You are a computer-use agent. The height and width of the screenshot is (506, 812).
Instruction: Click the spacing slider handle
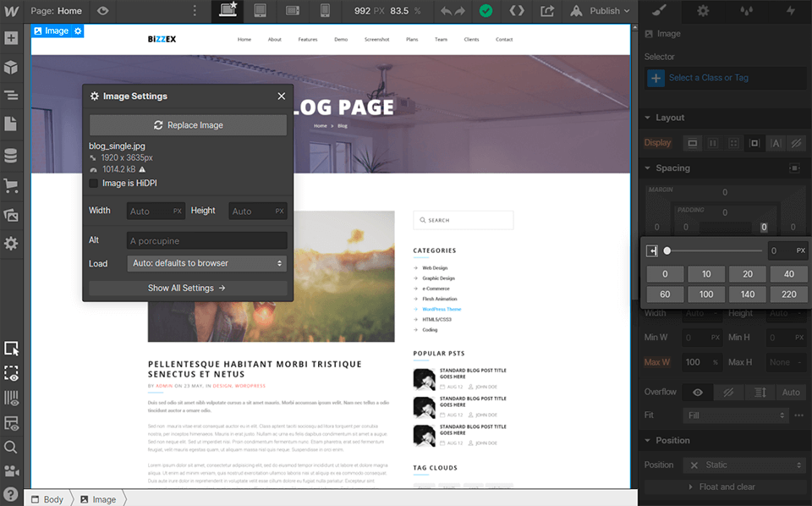tap(667, 250)
